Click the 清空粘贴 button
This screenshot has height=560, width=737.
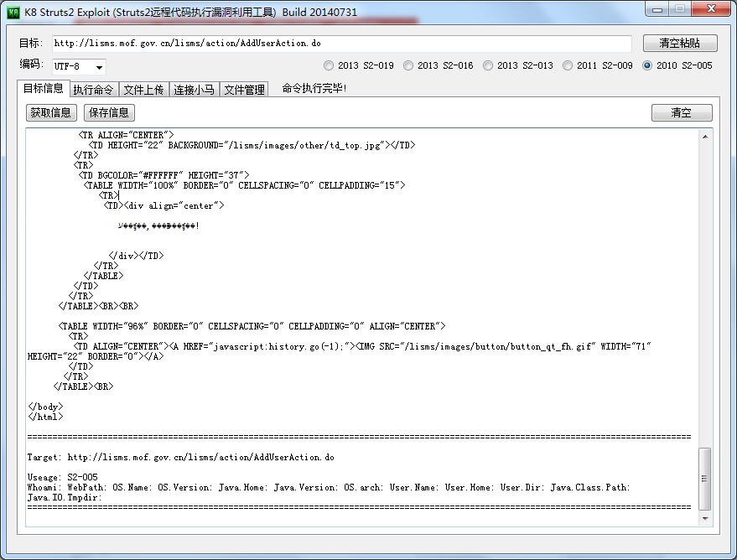680,44
